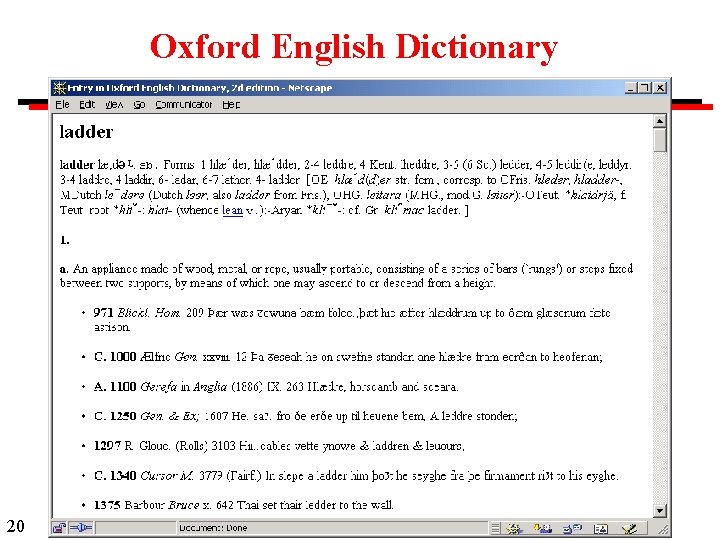Click the 'C. 1340 Cursor M.' quotation
The width and height of the screenshot is (720, 540).
pos(356,476)
